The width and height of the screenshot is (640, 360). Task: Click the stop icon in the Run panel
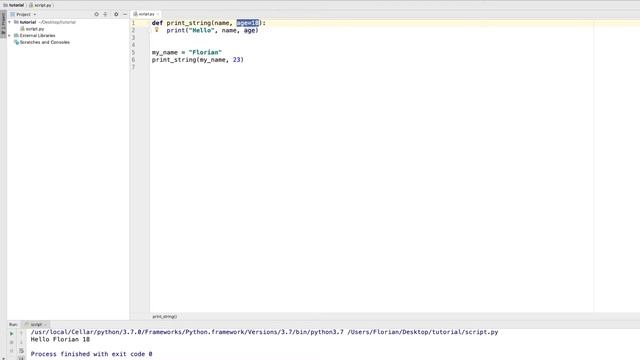(11, 342)
